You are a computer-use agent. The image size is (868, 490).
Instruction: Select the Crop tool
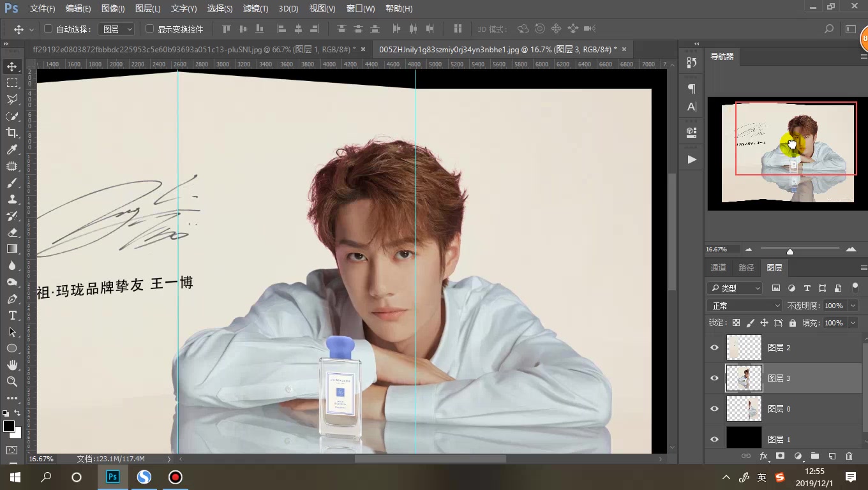click(x=11, y=133)
